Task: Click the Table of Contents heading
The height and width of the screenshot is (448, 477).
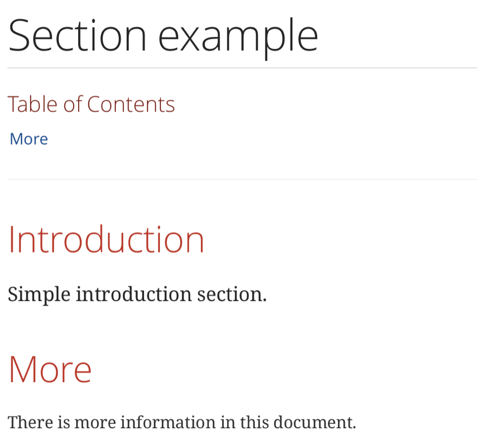Action: (91, 105)
